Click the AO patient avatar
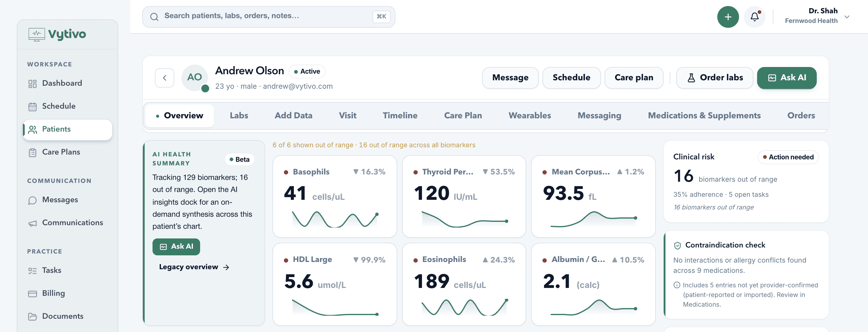Screen dimensions: 868x332 click(x=194, y=77)
